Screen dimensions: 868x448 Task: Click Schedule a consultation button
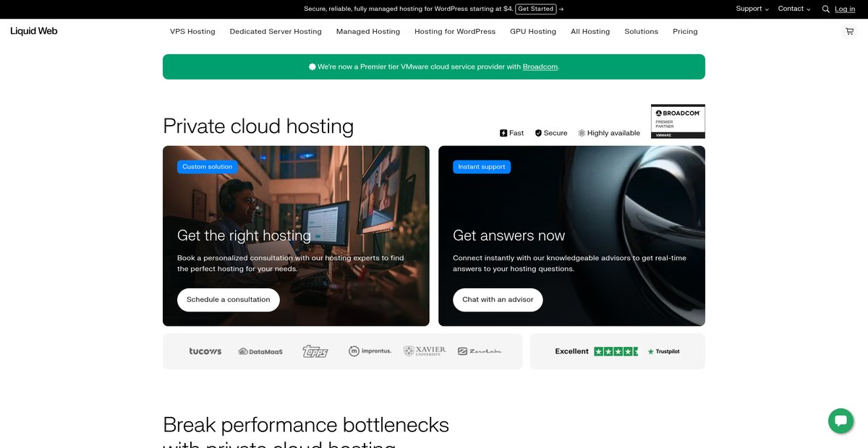pyautogui.click(x=229, y=300)
